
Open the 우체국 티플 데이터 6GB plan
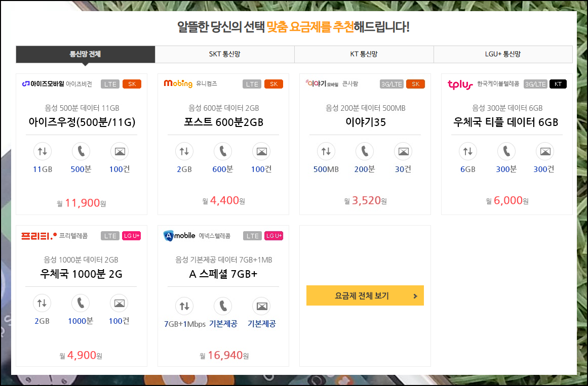[506, 122]
